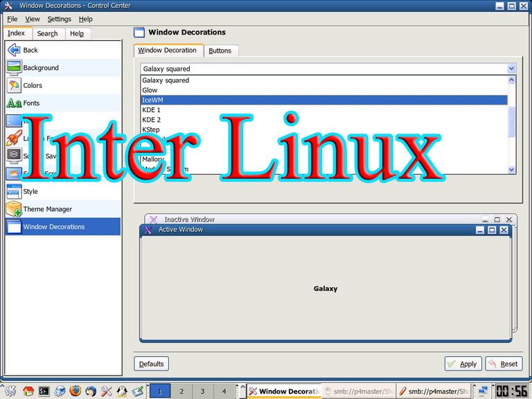Click the Active Window preview title bar
This screenshot has height=399, width=532.
[326, 230]
